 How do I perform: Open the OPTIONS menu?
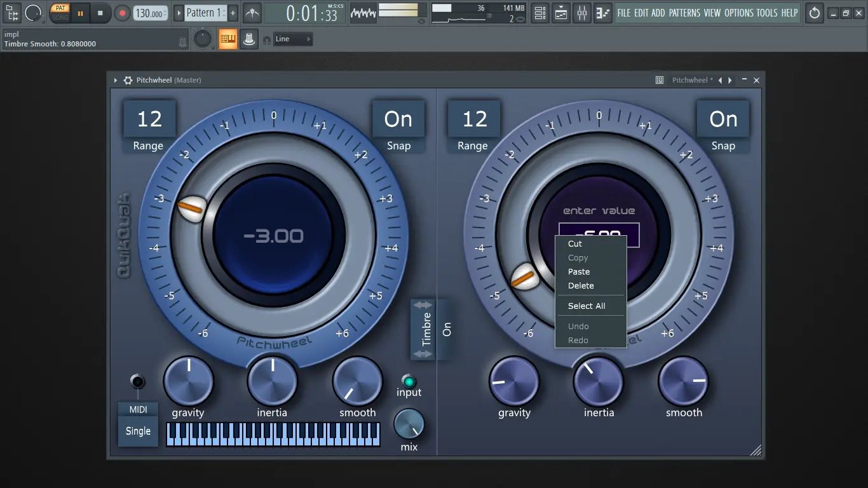tap(739, 13)
